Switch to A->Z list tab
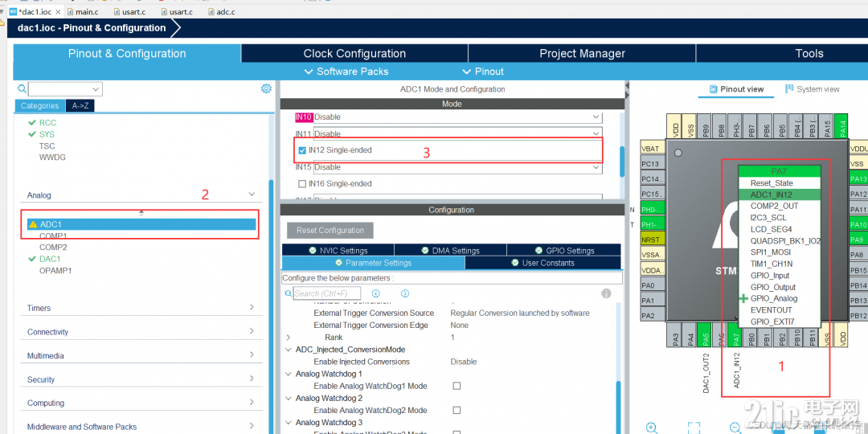The height and width of the screenshot is (434, 868). pyautogui.click(x=80, y=106)
